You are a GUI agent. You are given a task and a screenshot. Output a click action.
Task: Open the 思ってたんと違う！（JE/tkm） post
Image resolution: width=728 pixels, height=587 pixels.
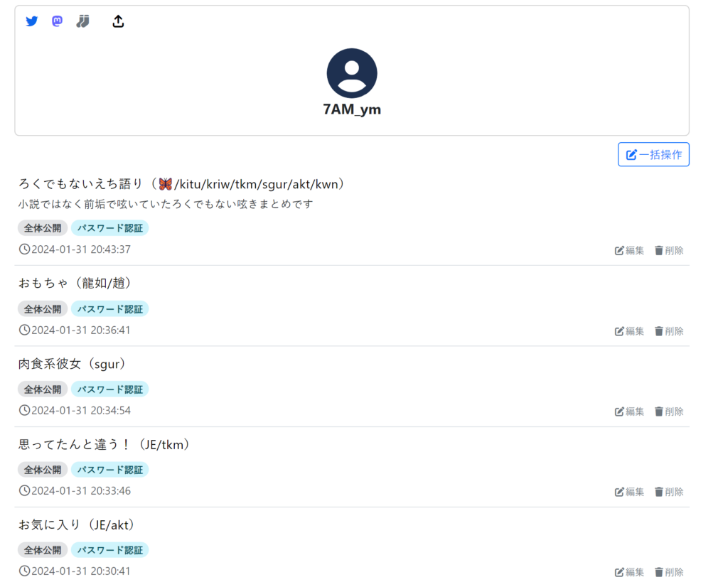(104, 444)
